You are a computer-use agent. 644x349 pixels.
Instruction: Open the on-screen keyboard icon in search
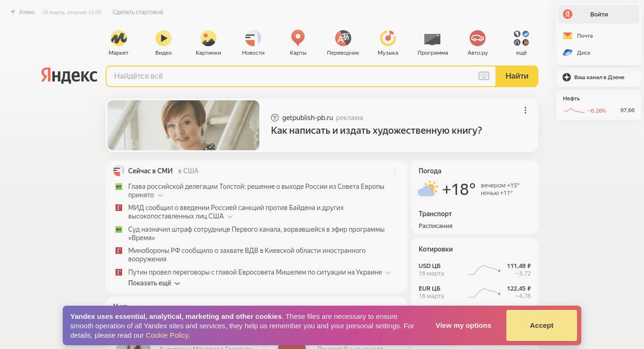click(x=484, y=76)
